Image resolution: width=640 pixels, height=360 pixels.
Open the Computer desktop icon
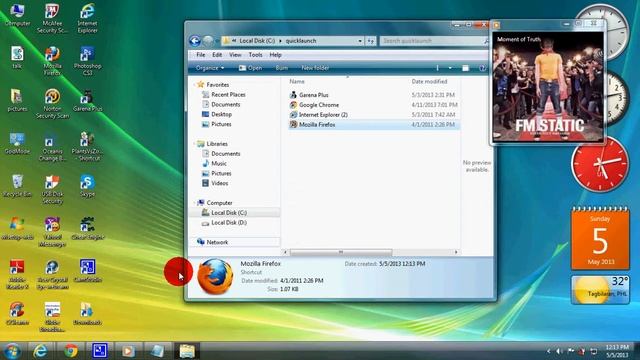coord(17,15)
